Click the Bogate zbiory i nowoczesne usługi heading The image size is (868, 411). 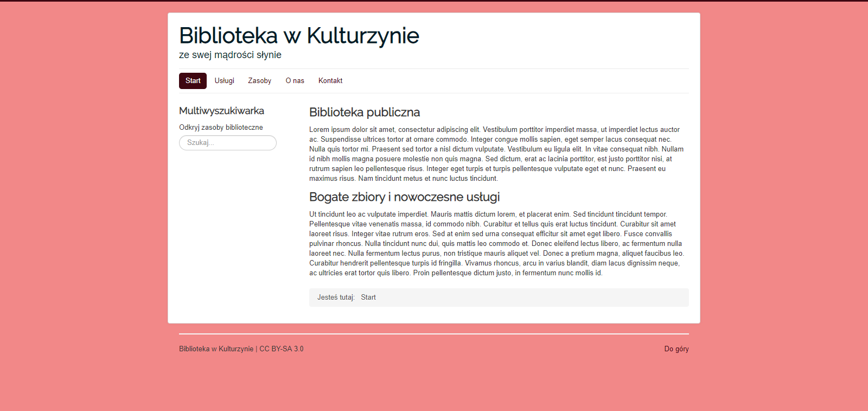click(x=404, y=197)
